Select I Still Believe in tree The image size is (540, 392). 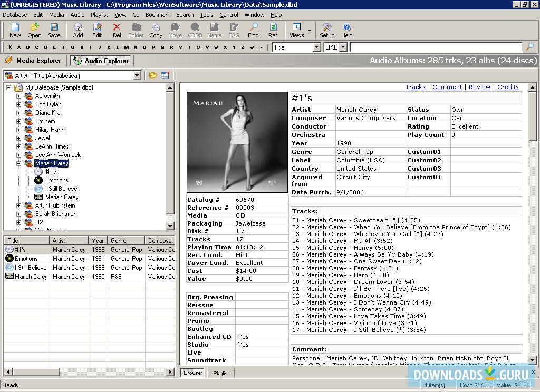click(x=61, y=189)
